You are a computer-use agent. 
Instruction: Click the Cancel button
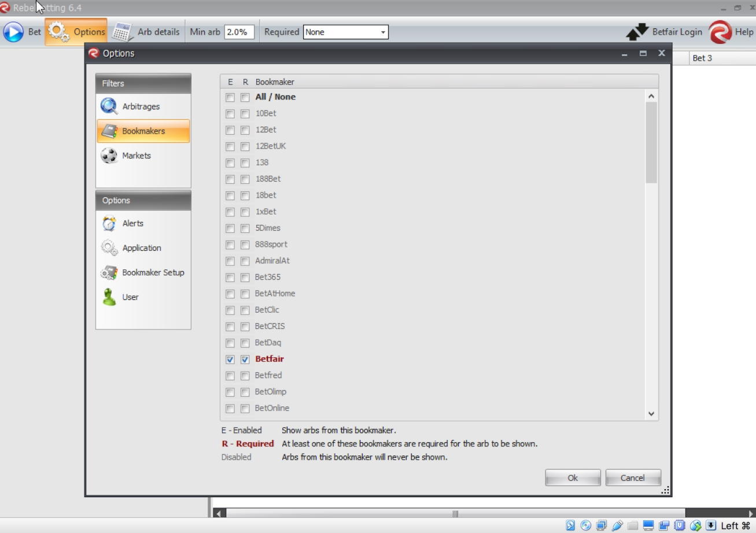click(633, 478)
